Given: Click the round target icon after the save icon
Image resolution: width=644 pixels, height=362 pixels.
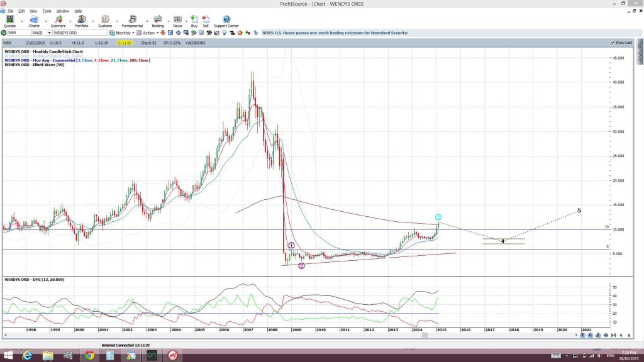Looking at the screenshot, I should 178,33.
